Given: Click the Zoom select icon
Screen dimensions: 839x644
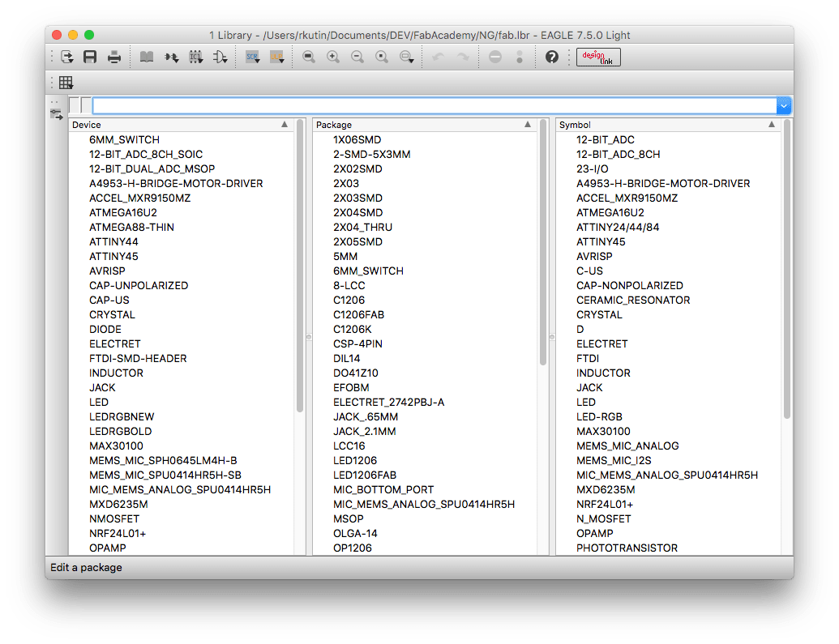Looking at the screenshot, I should [x=407, y=58].
